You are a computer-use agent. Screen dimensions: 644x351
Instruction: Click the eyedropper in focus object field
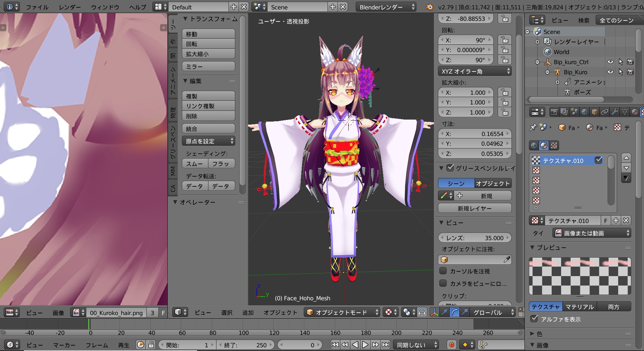[507, 259]
